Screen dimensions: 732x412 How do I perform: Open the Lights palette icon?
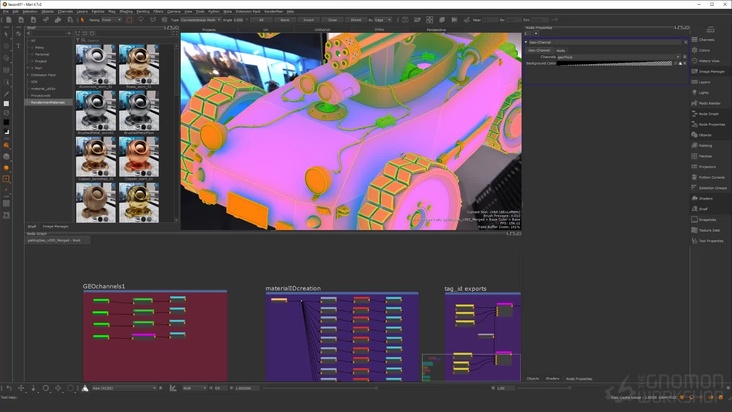[693, 92]
